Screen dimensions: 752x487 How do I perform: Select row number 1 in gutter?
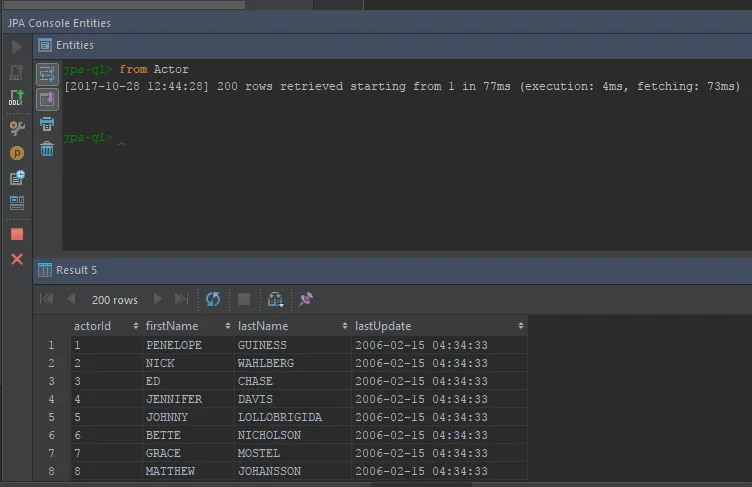[x=52, y=345]
